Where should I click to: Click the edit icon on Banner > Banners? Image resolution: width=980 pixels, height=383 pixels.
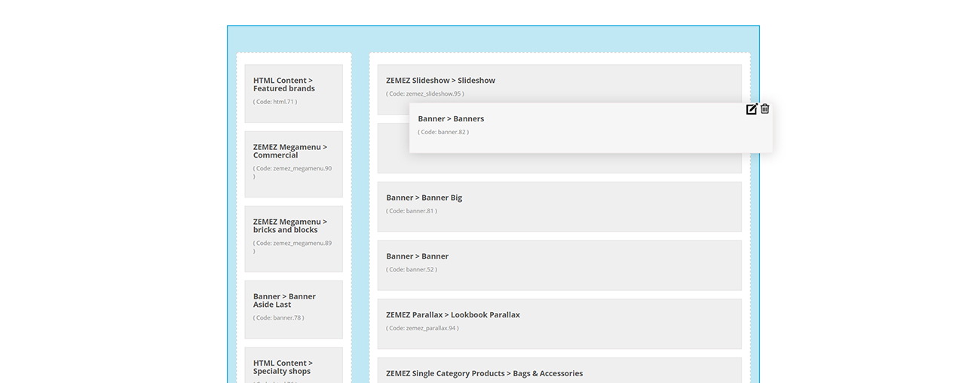pyautogui.click(x=752, y=109)
